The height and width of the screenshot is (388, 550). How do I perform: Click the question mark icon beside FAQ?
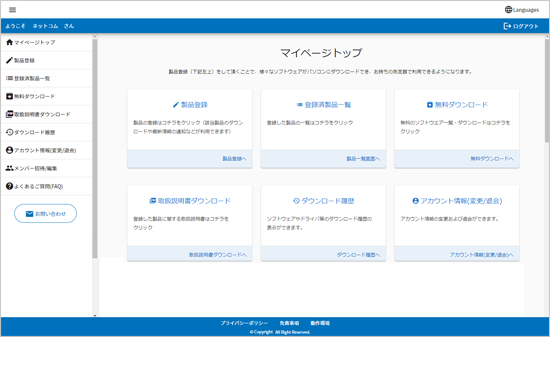coord(9,186)
